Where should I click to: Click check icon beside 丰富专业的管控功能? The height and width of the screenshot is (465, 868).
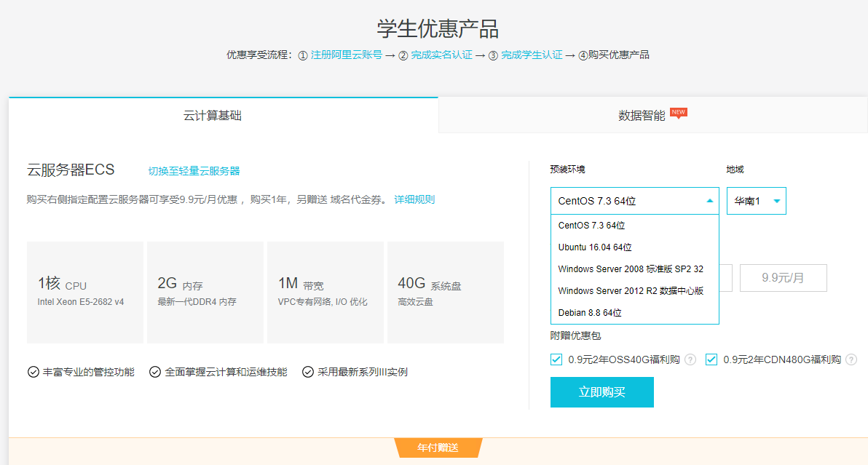click(33, 372)
